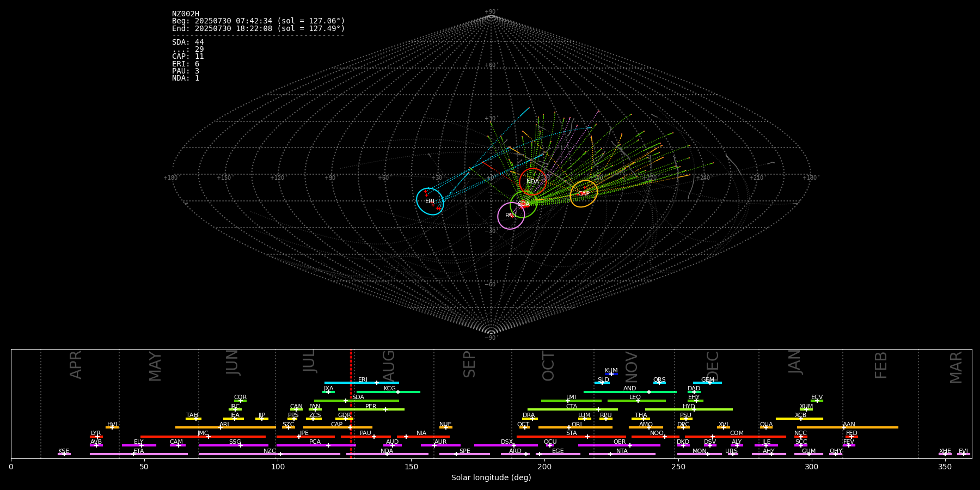Click the QUA shower label on timeline
The width and height of the screenshot is (980, 490).
(766, 425)
